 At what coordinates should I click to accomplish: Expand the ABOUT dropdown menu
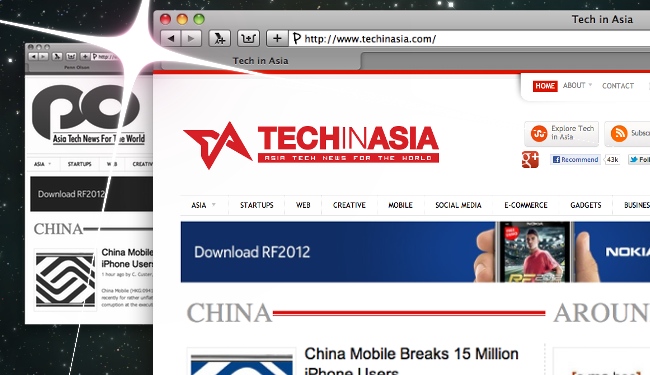[x=577, y=85]
